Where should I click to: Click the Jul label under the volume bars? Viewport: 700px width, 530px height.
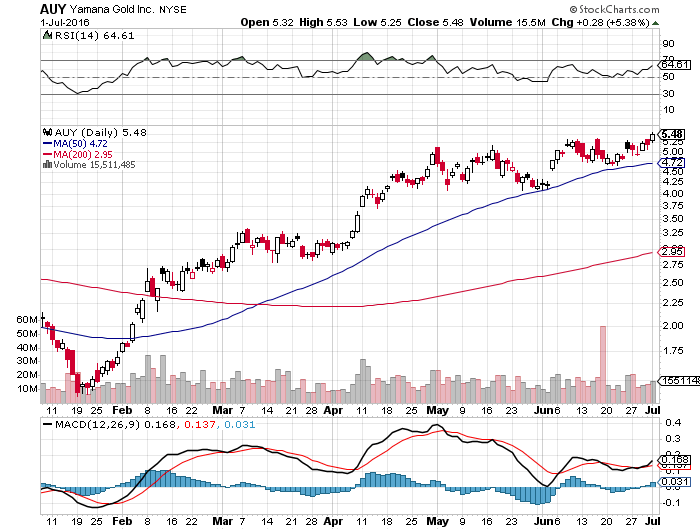(x=653, y=410)
